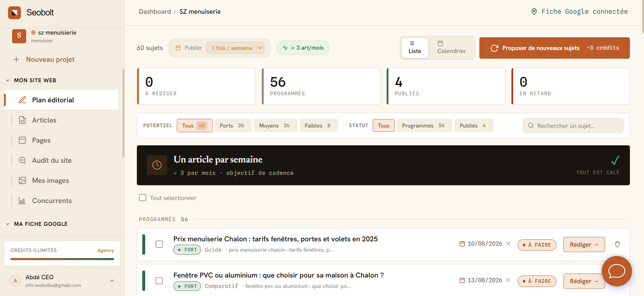Click the Seobolt logo icon
644x296 pixels.
[x=14, y=13]
